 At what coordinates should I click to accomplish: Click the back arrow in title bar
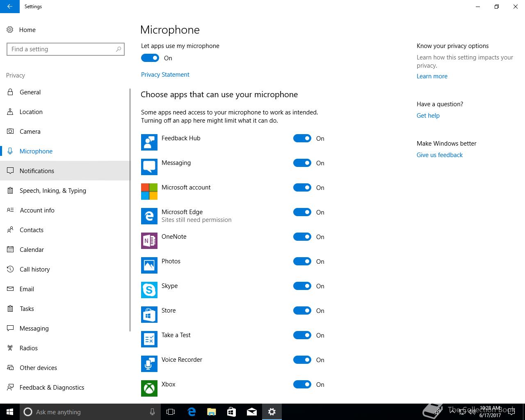[x=10, y=7]
